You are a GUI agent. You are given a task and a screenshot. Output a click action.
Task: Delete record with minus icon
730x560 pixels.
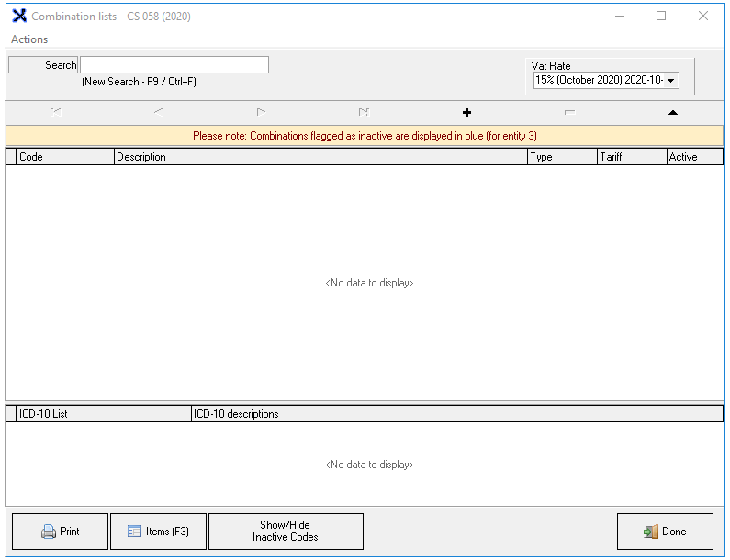click(x=570, y=112)
